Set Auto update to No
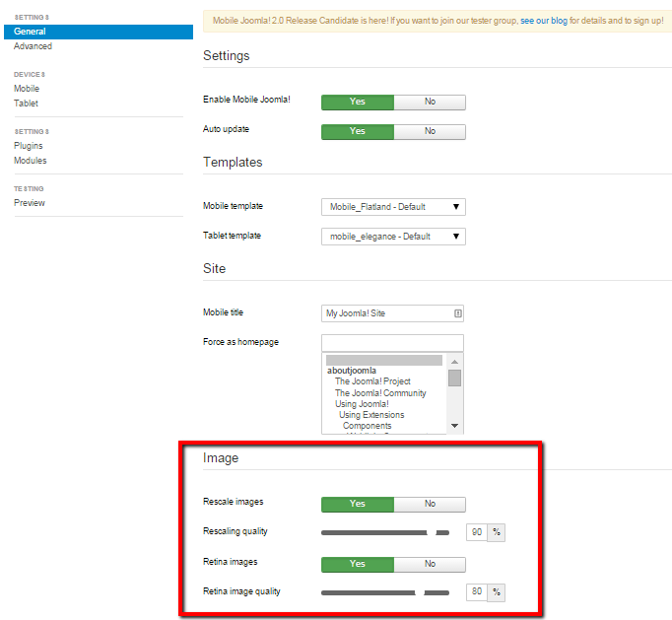 430,132
